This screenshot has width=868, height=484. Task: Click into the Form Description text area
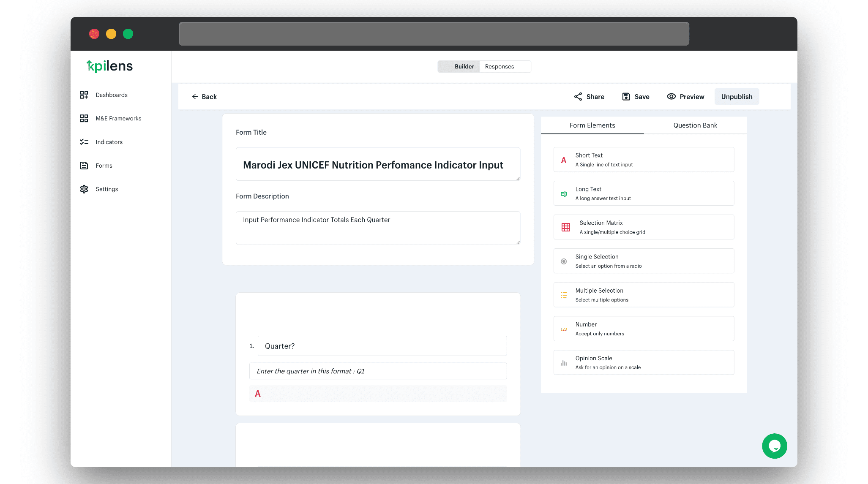coord(377,228)
